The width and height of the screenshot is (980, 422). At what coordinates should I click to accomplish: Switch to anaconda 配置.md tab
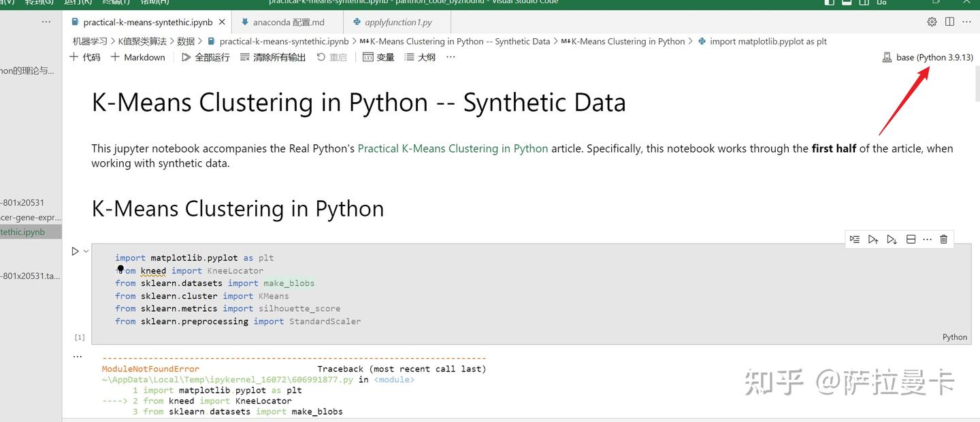288,22
